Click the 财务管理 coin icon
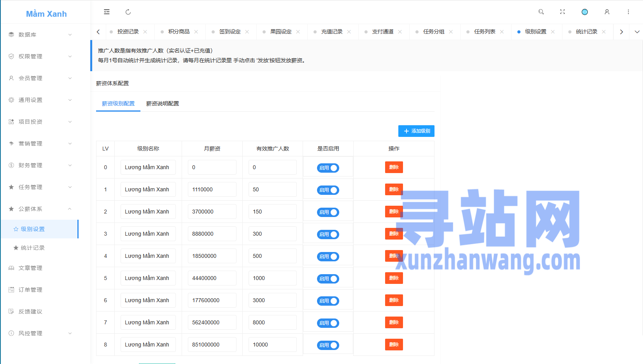Image resolution: width=643 pixels, height=364 pixels. point(11,165)
